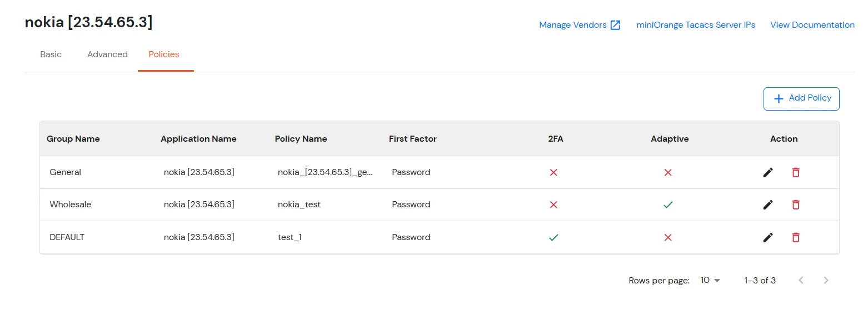This screenshot has width=868, height=309.
Task: Click the Adaptive column header
Action: (670, 139)
